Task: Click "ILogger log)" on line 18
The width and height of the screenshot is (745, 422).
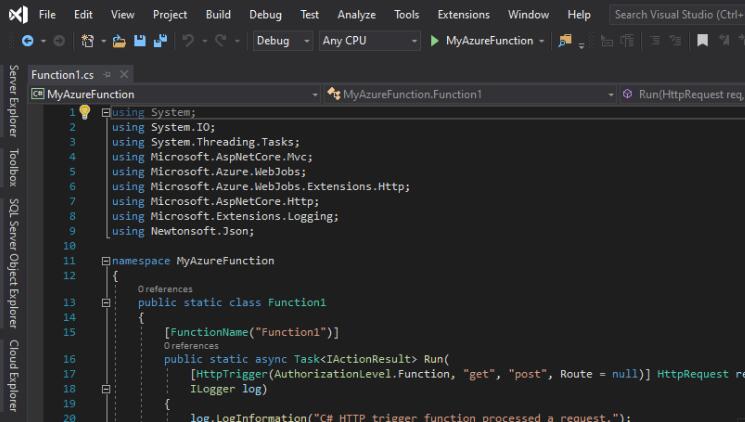Action: click(x=229, y=389)
